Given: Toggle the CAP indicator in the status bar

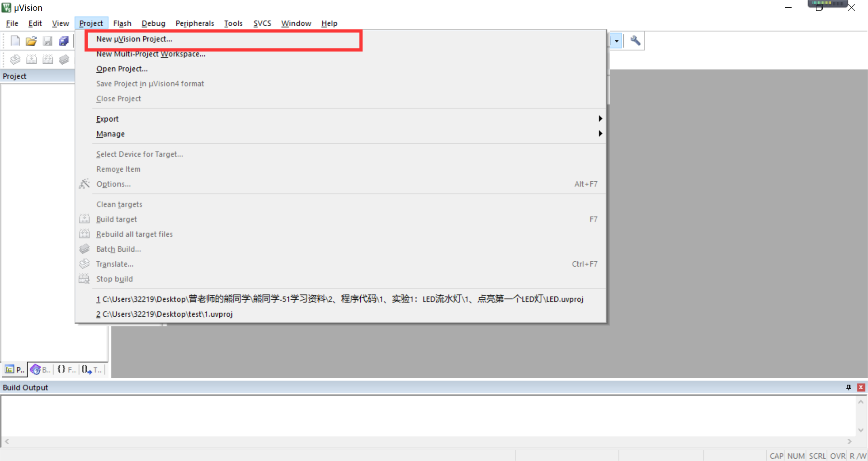Looking at the screenshot, I should (x=776, y=456).
